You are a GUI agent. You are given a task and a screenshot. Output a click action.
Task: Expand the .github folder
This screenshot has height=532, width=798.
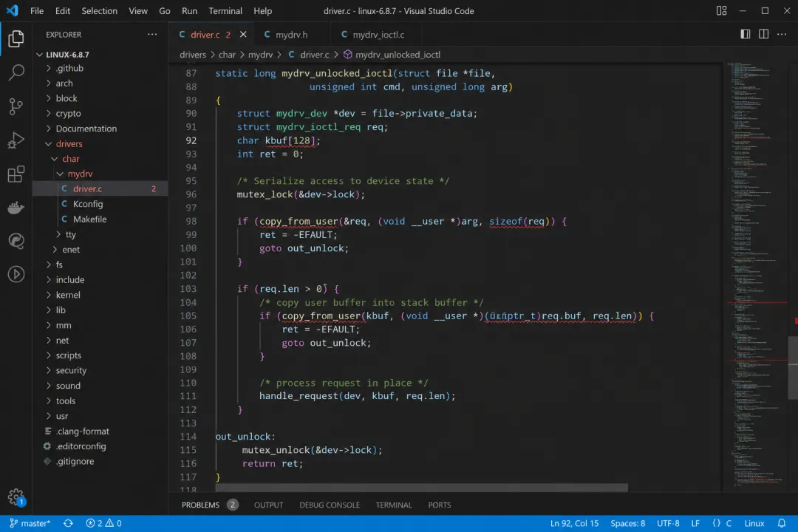(x=100, y=68)
